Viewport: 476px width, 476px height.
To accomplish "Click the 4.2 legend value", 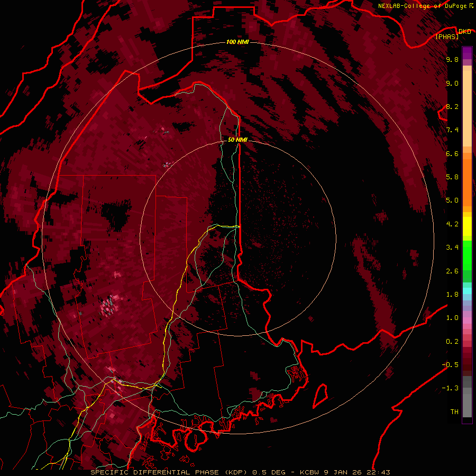I will coord(452,224).
